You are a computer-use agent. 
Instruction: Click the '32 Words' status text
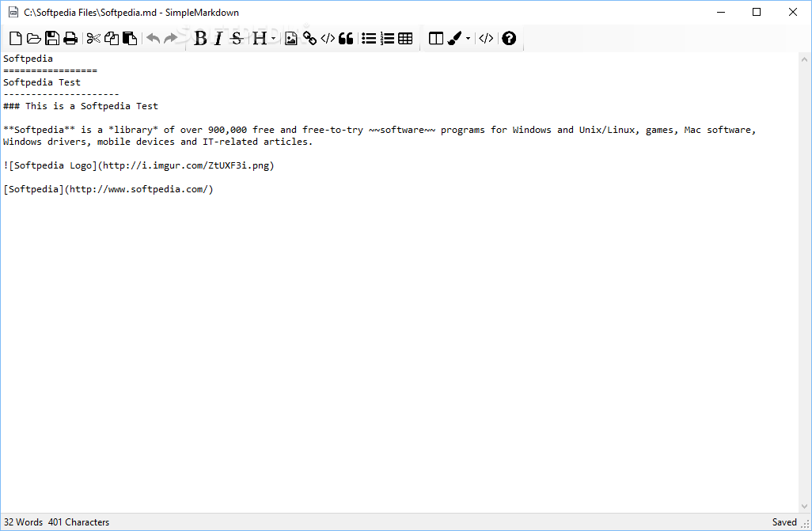tap(23, 522)
